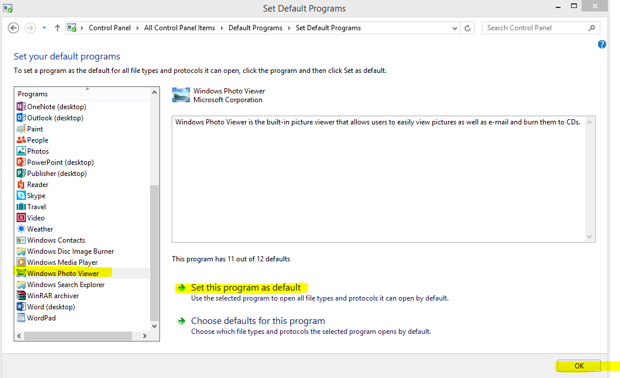
Task: Click the PowerPoint (desktop) icon
Action: click(21, 162)
